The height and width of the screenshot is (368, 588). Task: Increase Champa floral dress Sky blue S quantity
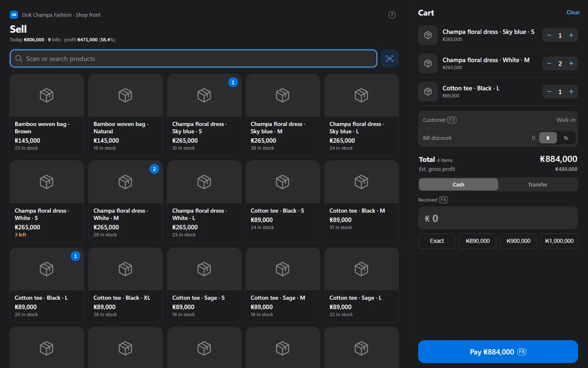pos(571,36)
